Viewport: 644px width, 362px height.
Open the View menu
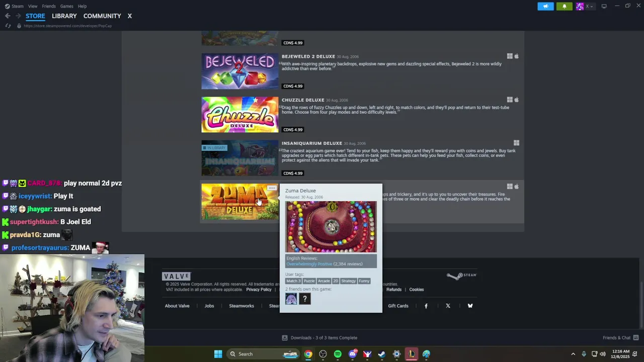(x=33, y=6)
